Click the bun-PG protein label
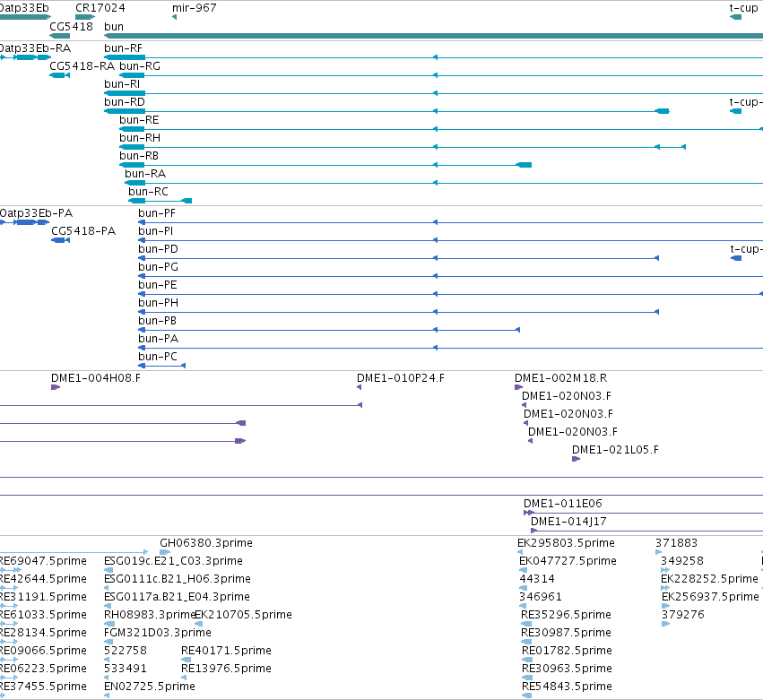 tap(158, 267)
